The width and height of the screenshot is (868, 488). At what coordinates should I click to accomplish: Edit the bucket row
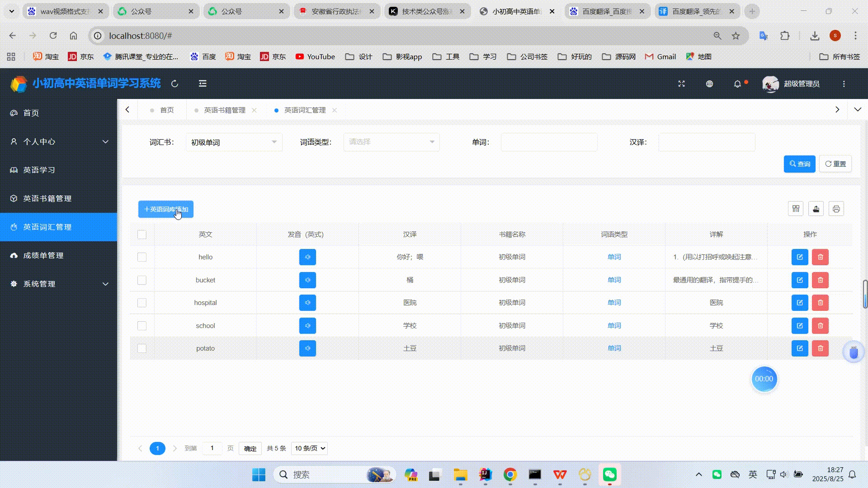[800, 280]
